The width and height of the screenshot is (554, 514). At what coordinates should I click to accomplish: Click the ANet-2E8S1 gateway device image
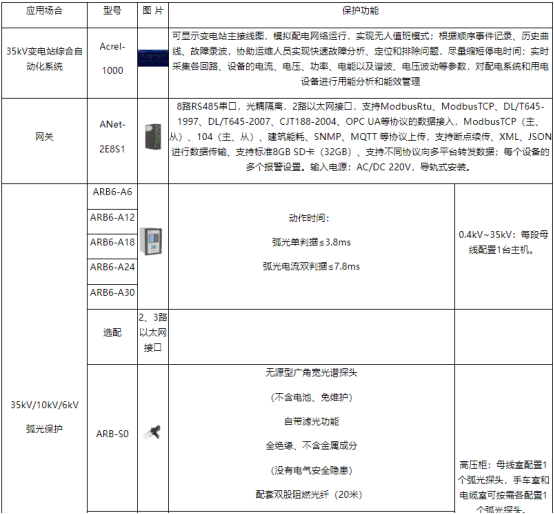coord(153,136)
